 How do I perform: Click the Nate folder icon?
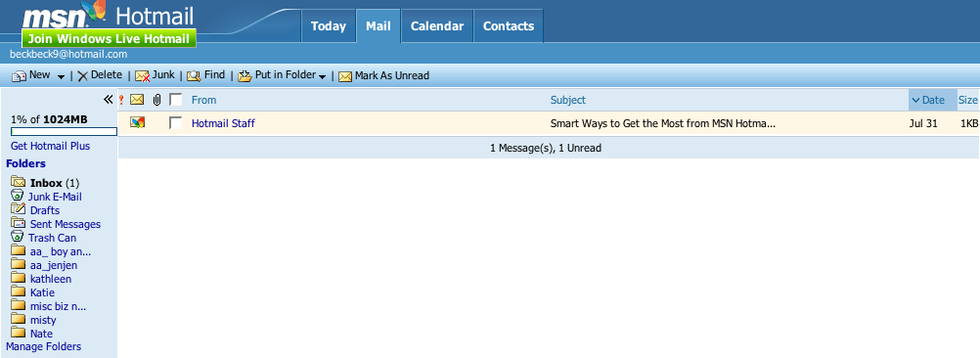coord(19,334)
